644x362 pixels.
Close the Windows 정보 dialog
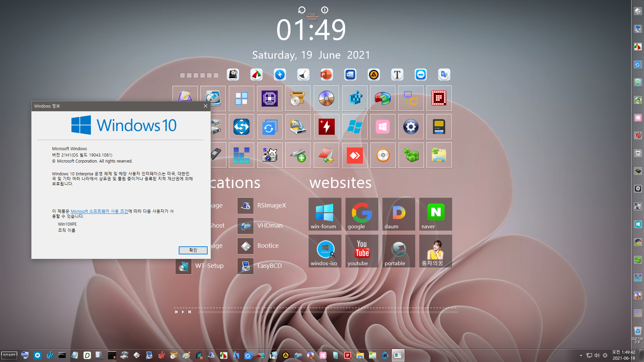pyautogui.click(x=205, y=106)
